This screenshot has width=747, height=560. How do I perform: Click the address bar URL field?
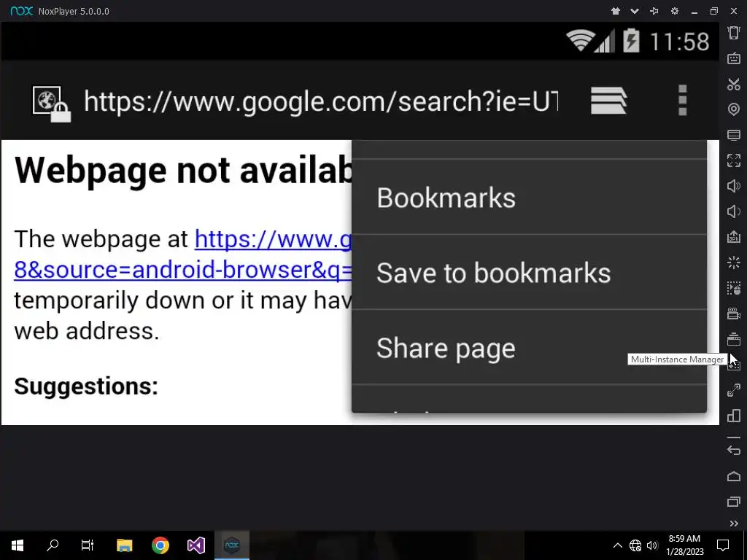pos(321,101)
